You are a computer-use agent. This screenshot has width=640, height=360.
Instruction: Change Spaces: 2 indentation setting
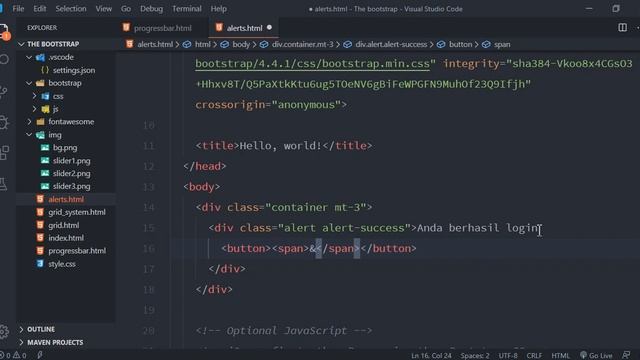point(475,356)
